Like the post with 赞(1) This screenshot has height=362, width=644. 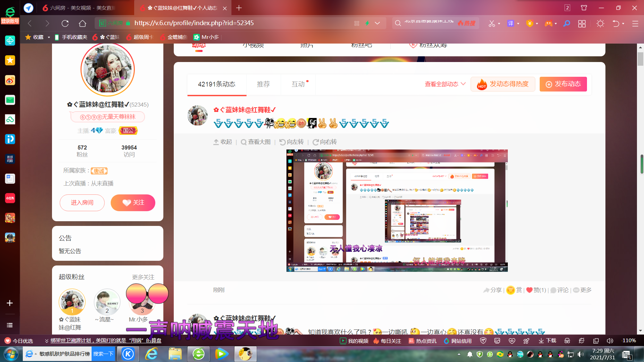[536, 290]
